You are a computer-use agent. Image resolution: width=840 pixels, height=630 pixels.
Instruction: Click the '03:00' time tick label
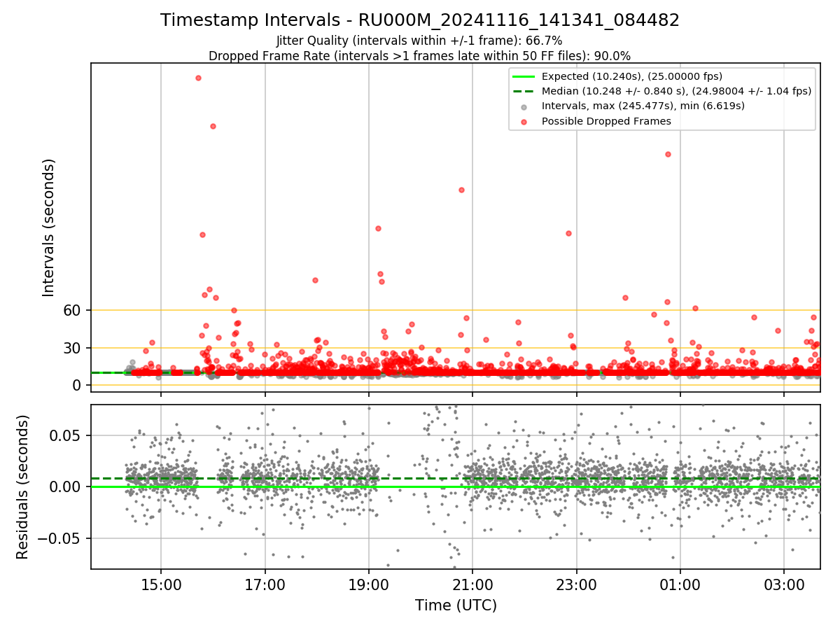pyautogui.click(x=784, y=584)
